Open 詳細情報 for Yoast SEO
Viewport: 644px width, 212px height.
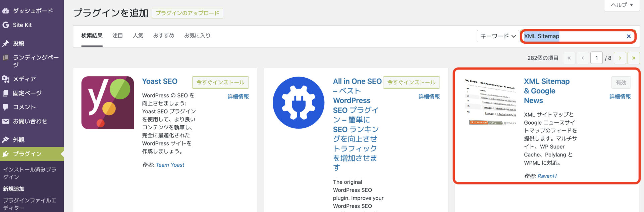(238, 97)
